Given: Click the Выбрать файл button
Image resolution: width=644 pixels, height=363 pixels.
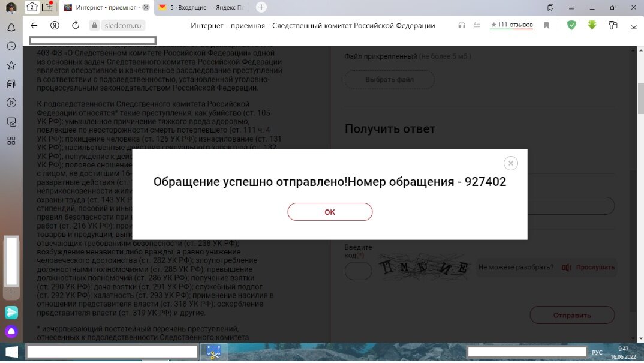Looking at the screenshot, I should tap(389, 79).
